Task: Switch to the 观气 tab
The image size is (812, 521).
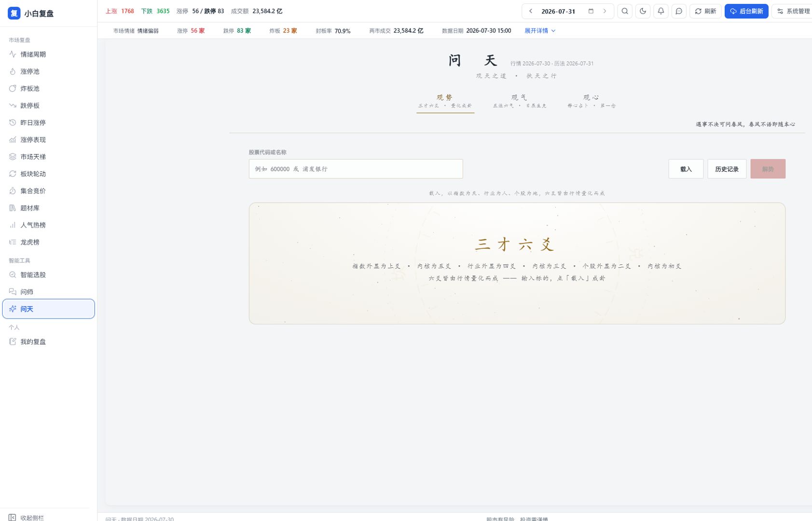Action: tap(519, 101)
